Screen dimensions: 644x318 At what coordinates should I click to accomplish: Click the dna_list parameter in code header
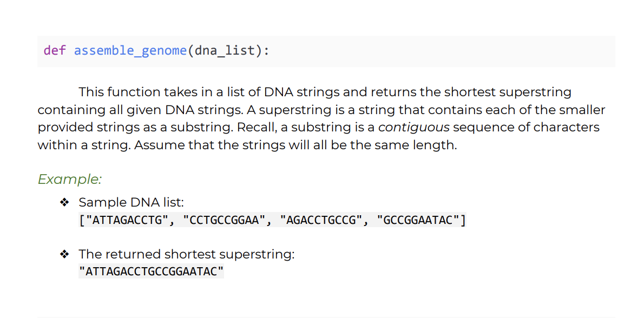pyautogui.click(x=224, y=51)
